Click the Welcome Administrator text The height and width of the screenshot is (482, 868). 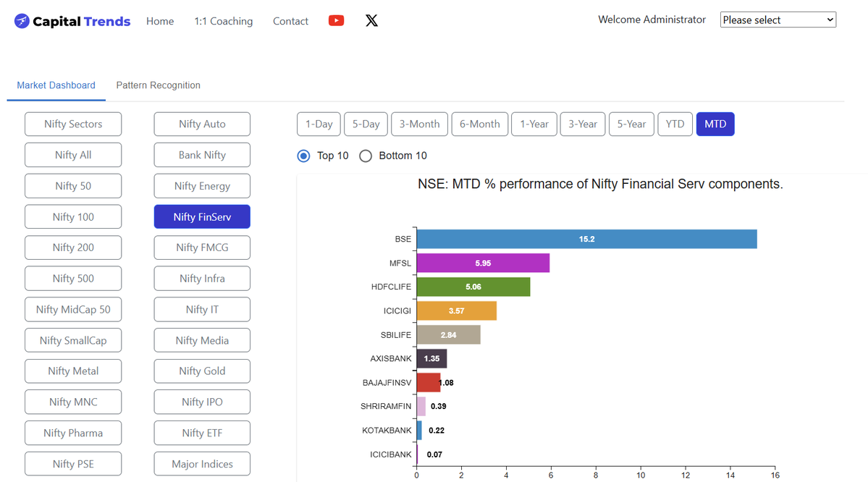[652, 20]
